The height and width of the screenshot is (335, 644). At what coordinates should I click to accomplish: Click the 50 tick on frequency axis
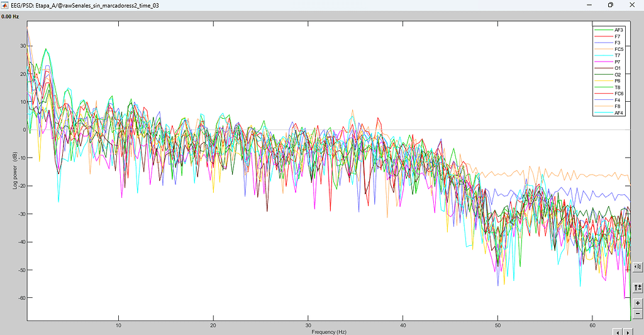pos(498,325)
